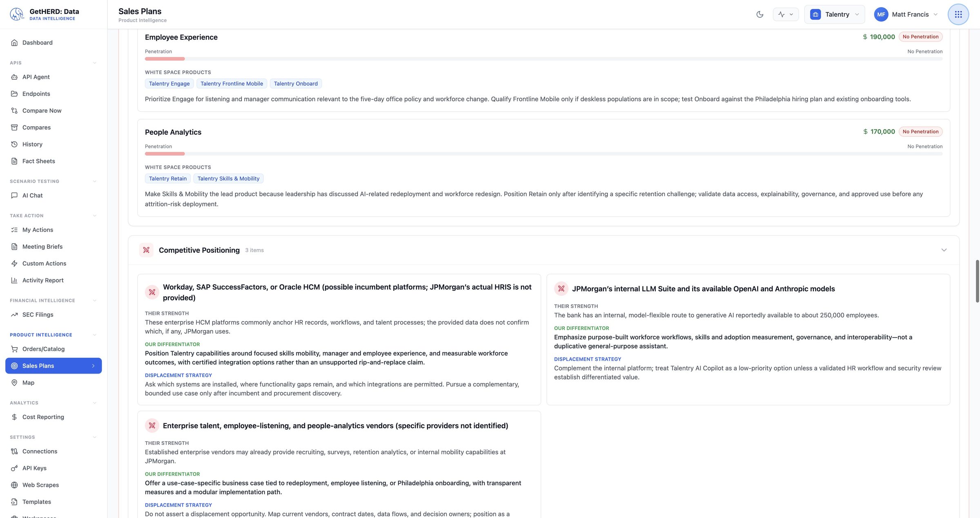Click the Talentry Onboard tag
This screenshot has height=518, width=980.
(296, 84)
